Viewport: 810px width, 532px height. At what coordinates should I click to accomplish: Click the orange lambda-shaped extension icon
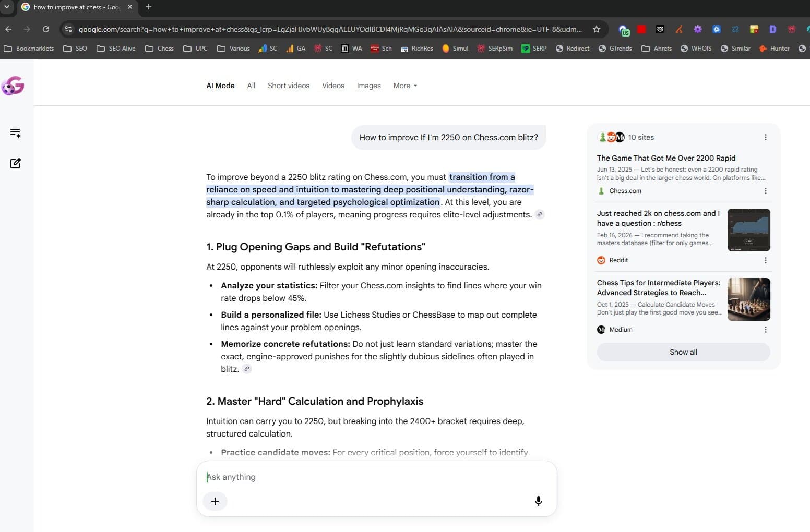coord(679,29)
